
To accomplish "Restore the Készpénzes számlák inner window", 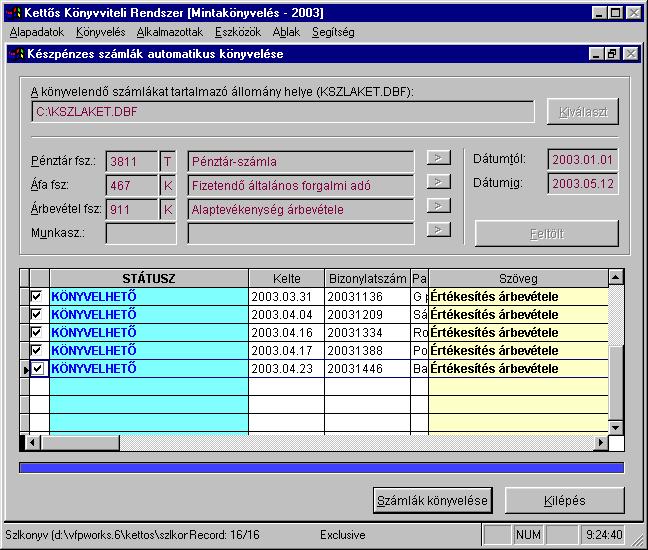I will click(x=612, y=54).
